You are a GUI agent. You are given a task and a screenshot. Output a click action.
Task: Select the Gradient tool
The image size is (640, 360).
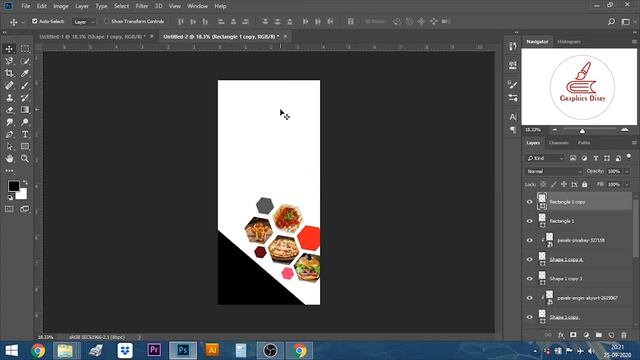[25, 110]
